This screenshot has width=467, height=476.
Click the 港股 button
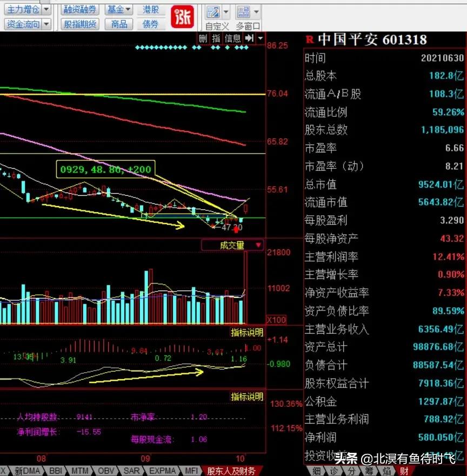(151, 9)
